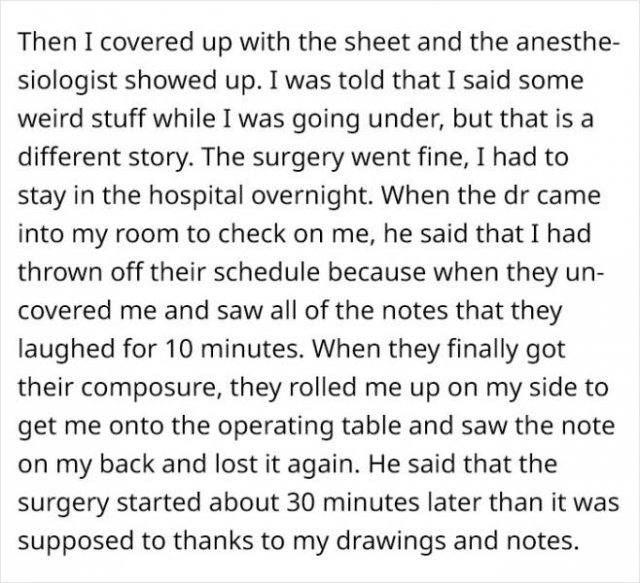Click the word "table" after operating
Screen dimensions: 640x583
click(371, 426)
